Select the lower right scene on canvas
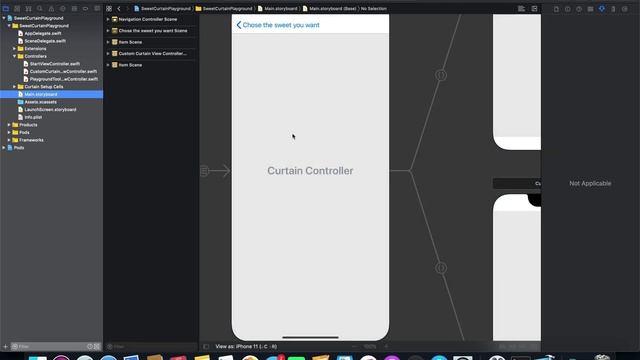The width and height of the screenshot is (640, 360). (517, 267)
